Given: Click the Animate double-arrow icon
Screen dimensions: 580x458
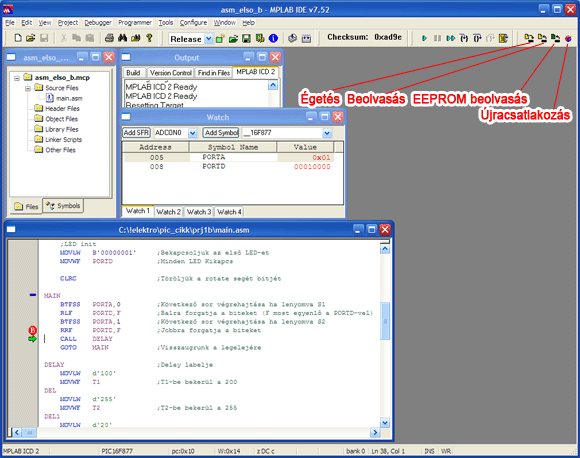Looking at the screenshot, I should tap(451, 38).
